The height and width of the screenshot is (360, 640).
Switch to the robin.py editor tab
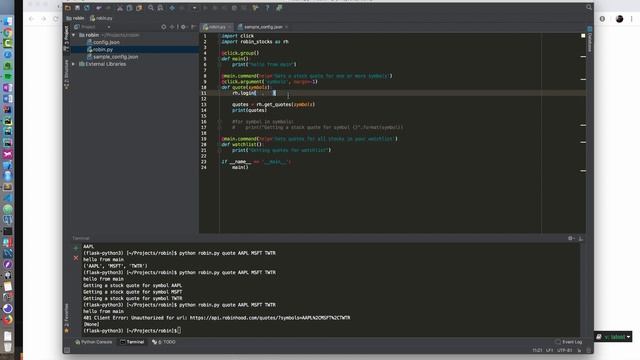(x=215, y=27)
